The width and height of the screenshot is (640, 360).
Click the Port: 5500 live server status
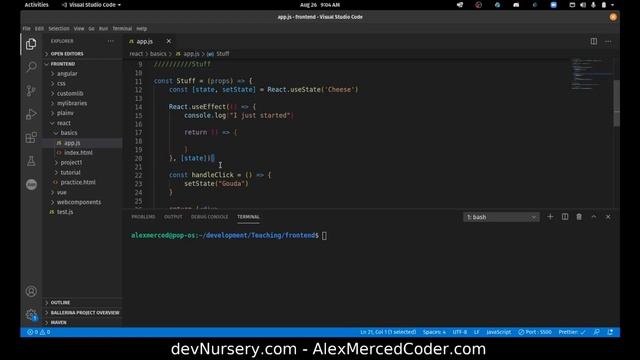click(x=535, y=332)
